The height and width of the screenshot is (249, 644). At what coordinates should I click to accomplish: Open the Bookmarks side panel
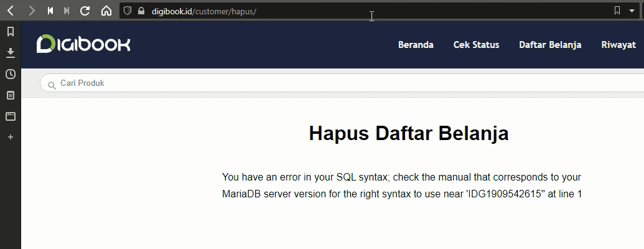(x=11, y=32)
